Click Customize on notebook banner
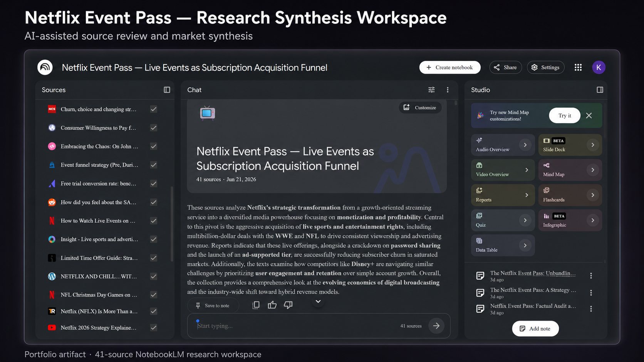Image resolution: width=644 pixels, height=362 pixels. tap(420, 107)
